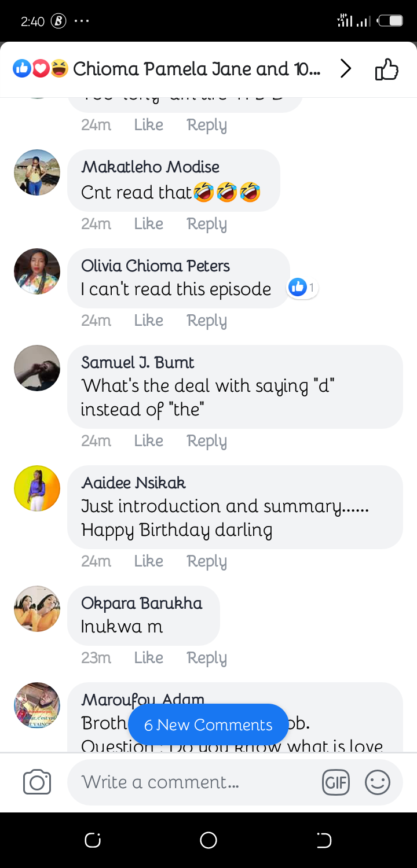Screen dimensions: 417x868
Task: Tap the like count on Olivia's comment
Action: click(x=303, y=287)
